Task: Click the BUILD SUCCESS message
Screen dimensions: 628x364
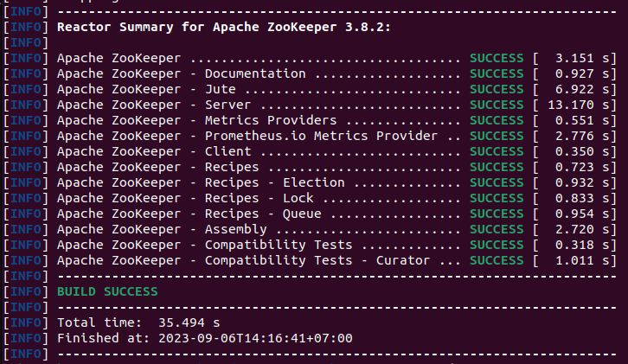Action: [107, 291]
